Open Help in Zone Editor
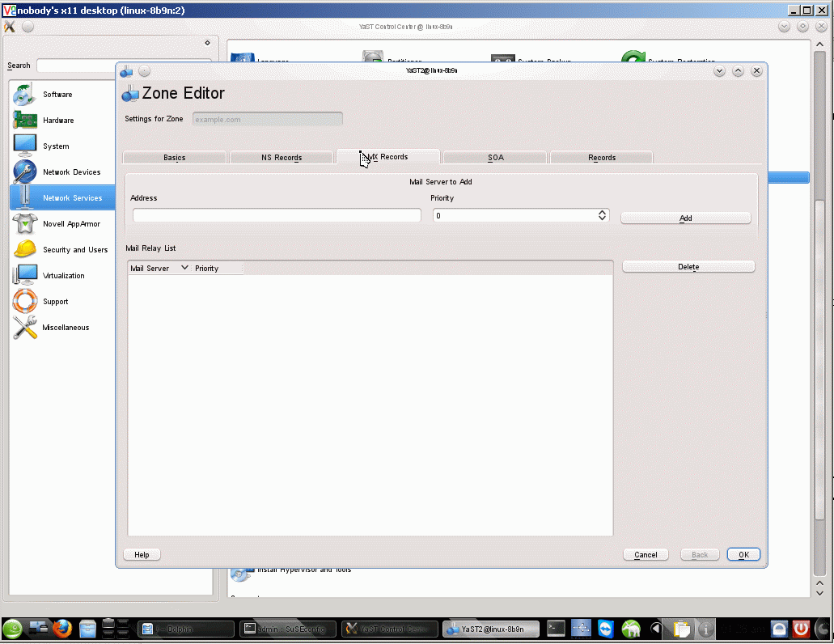Screen dimensions: 834x644 [142, 555]
